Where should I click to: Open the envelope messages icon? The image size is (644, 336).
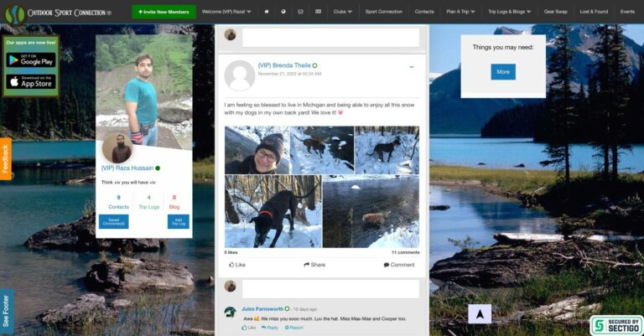click(300, 12)
